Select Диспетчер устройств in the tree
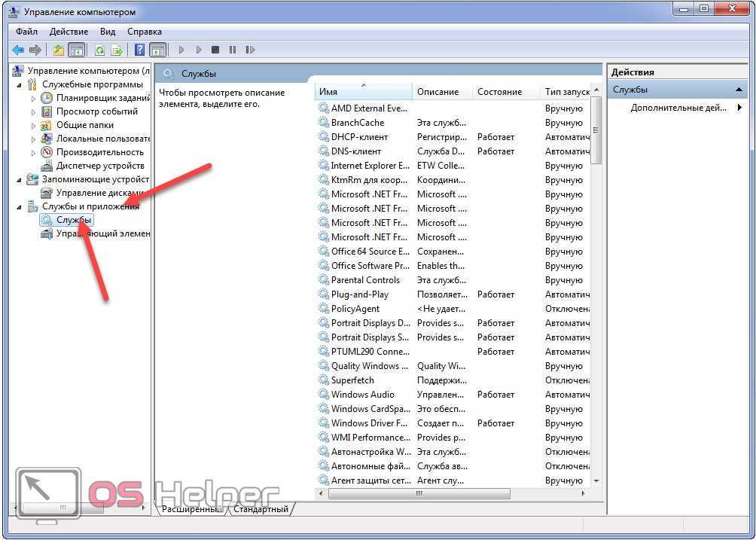 click(100, 166)
